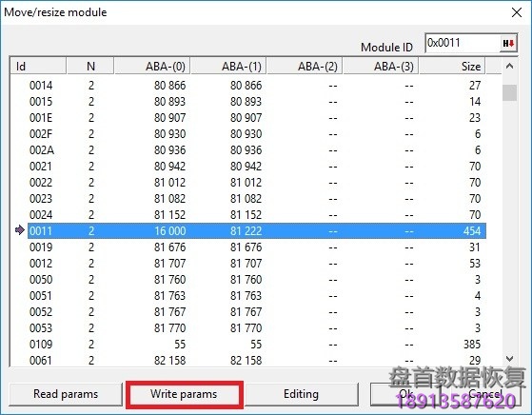Select module row 0024

pyautogui.click(x=257, y=215)
